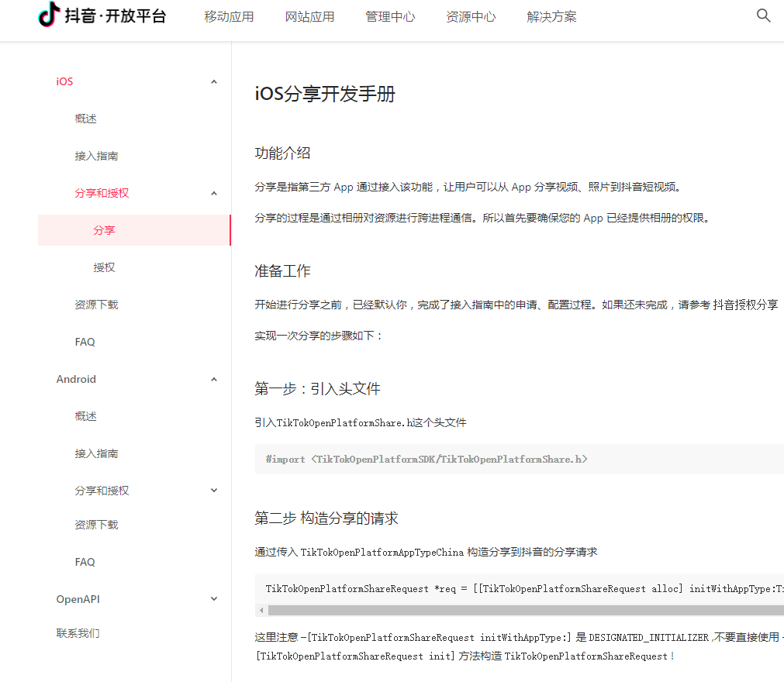Select 资源中心 in the top navigation
This screenshot has height=682, width=784.
click(x=471, y=16)
